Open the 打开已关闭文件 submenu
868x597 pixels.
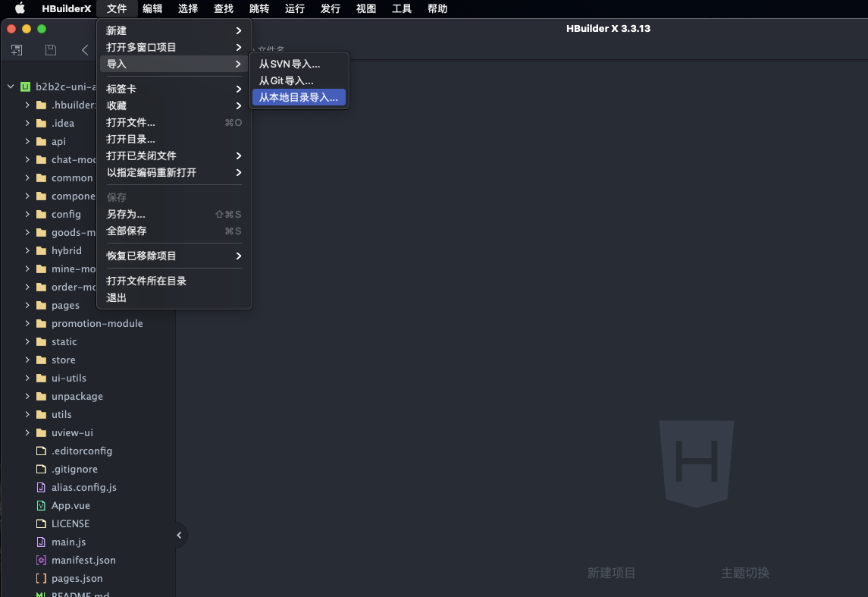(x=174, y=156)
